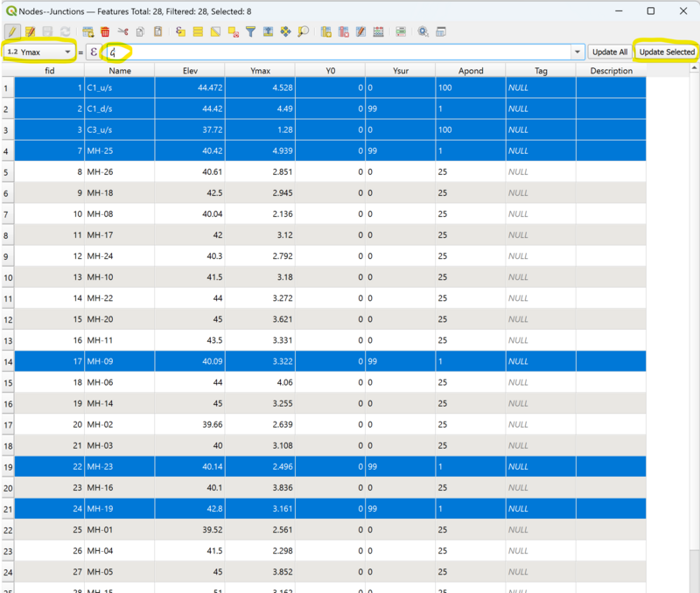Open the expression builder epsilon button
Viewport: 700px width, 593px height.
[x=94, y=52]
